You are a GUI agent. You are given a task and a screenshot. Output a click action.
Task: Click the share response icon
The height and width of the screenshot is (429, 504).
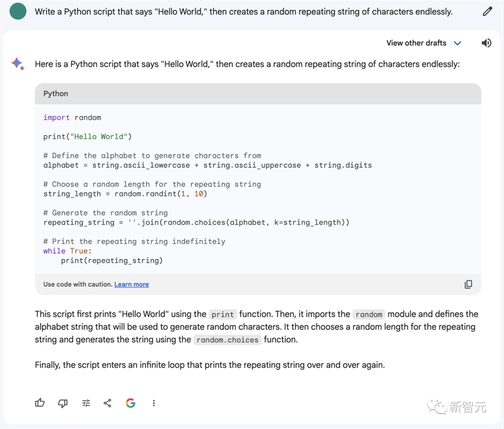click(x=107, y=403)
